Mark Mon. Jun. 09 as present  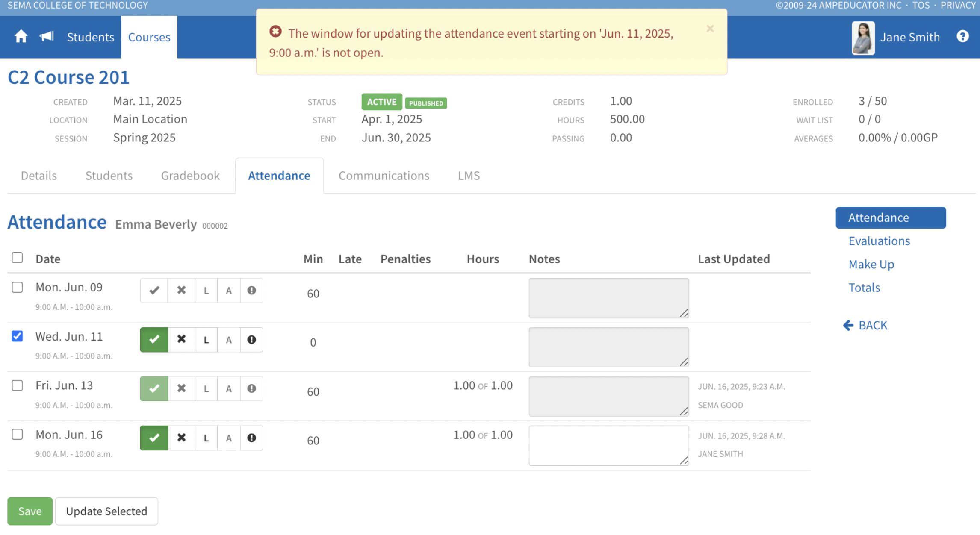click(x=154, y=291)
